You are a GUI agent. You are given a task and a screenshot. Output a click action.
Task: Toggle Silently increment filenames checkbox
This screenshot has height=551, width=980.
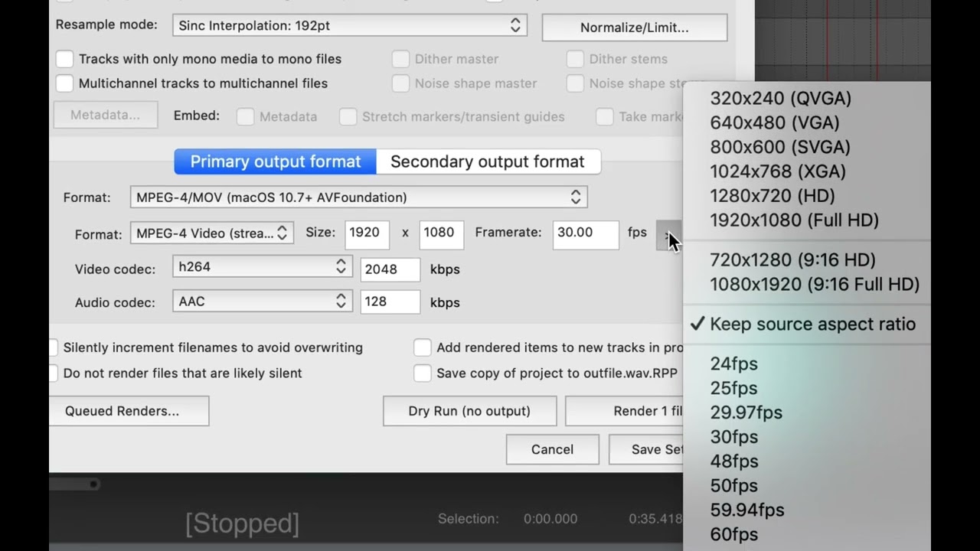coord(53,347)
